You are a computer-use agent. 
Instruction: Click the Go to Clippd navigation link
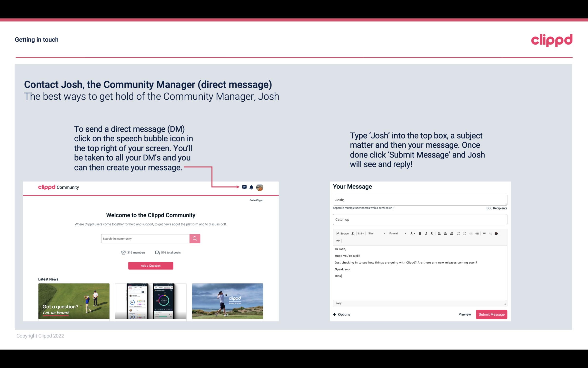(256, 200)
